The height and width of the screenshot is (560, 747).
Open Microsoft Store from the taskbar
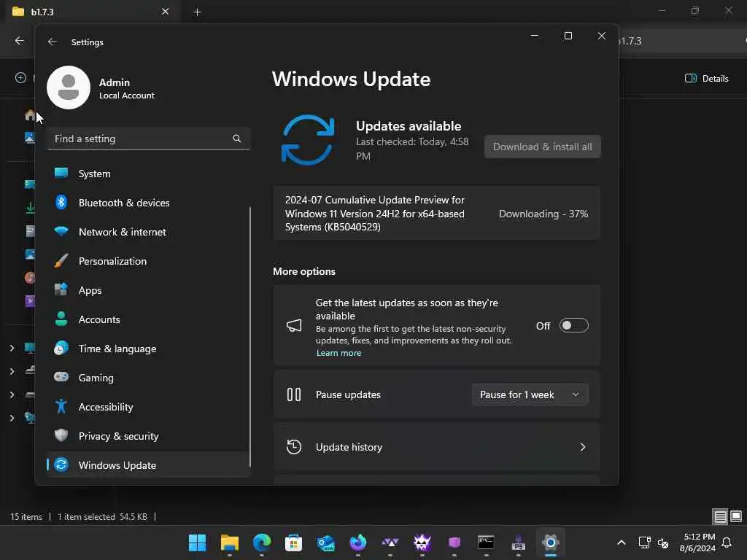click(293, 542)
